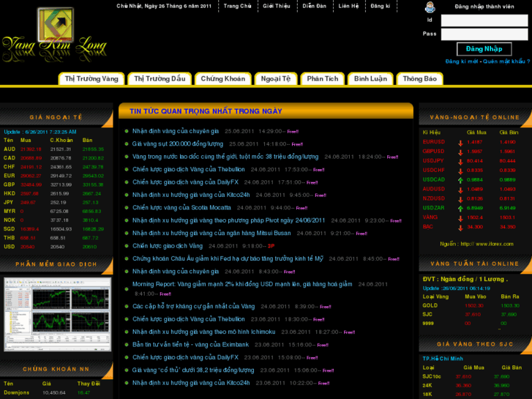Viewport: 532px width, 399px height.
Task: Click the green up arrow for USDZAR
Action: [x=460, y=209]
